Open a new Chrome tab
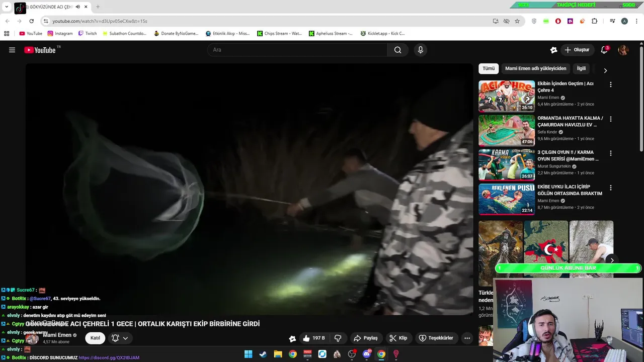The width and height of the screenshot is (644, 362). point(98,7)
